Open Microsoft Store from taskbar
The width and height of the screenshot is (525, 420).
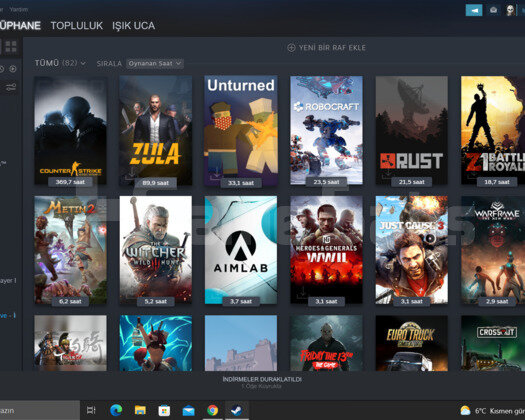click(x=164, y=410)
